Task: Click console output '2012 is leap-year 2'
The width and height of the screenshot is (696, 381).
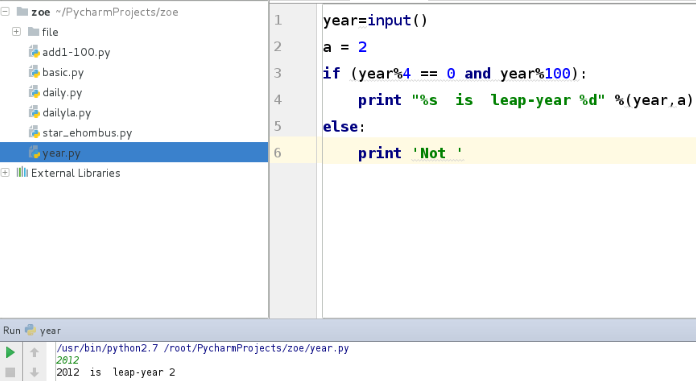Action: [116, 372]
